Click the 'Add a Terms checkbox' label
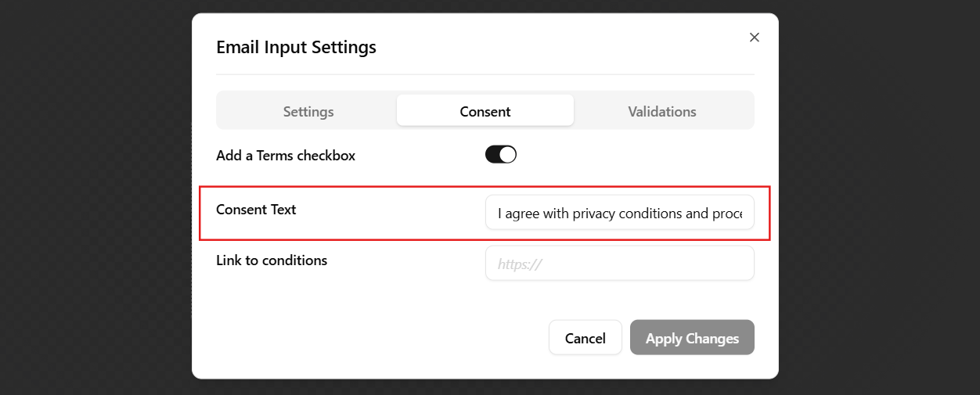 tap(286, 156)
